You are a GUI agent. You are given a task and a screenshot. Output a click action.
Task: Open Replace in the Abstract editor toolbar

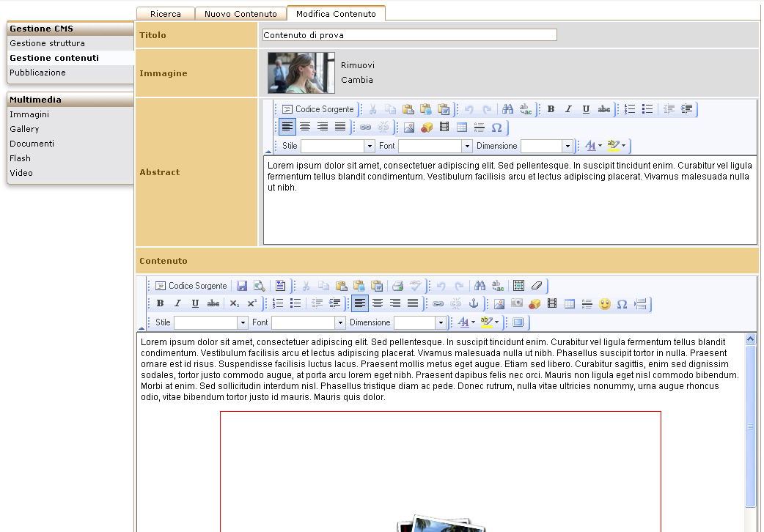coord(525,109)
